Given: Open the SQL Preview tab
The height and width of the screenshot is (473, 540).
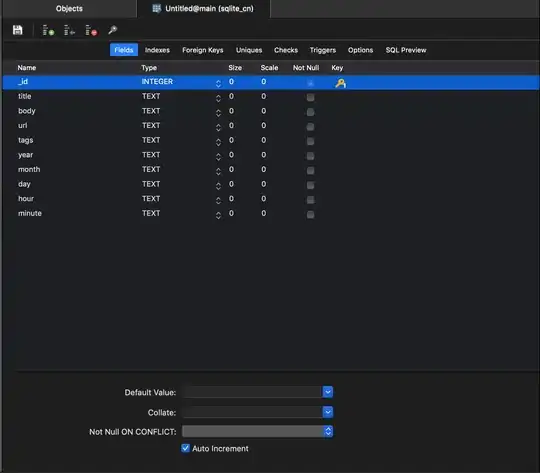Looking at the screenshot, I should 406,50.
